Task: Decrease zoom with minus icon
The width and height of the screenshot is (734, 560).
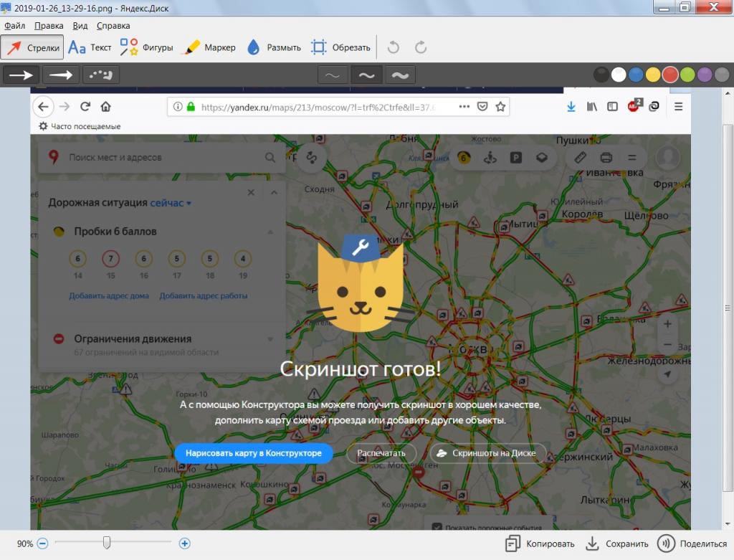Action: point(42,544)
